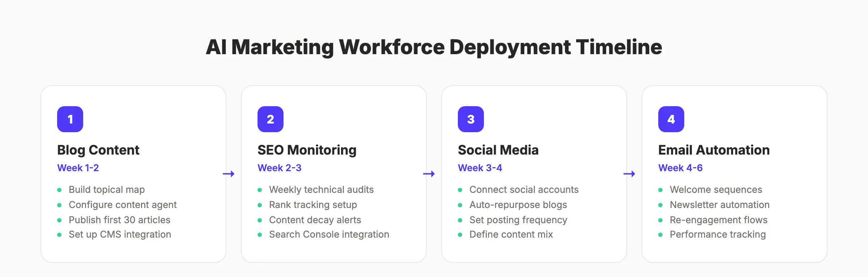Click the step 2 number badge
This screenshot has width=868, height=277.
271,119
